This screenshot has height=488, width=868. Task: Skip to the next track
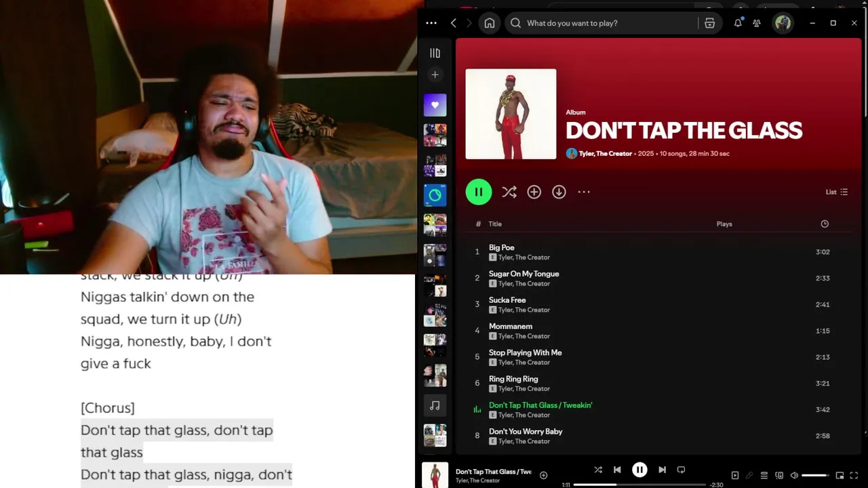coord(662,470)
